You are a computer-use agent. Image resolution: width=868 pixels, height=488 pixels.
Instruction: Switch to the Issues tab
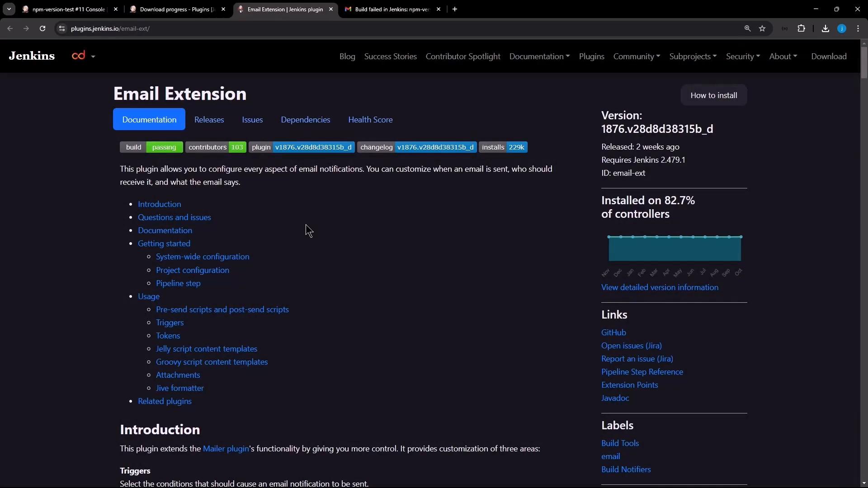coord(252,120)
